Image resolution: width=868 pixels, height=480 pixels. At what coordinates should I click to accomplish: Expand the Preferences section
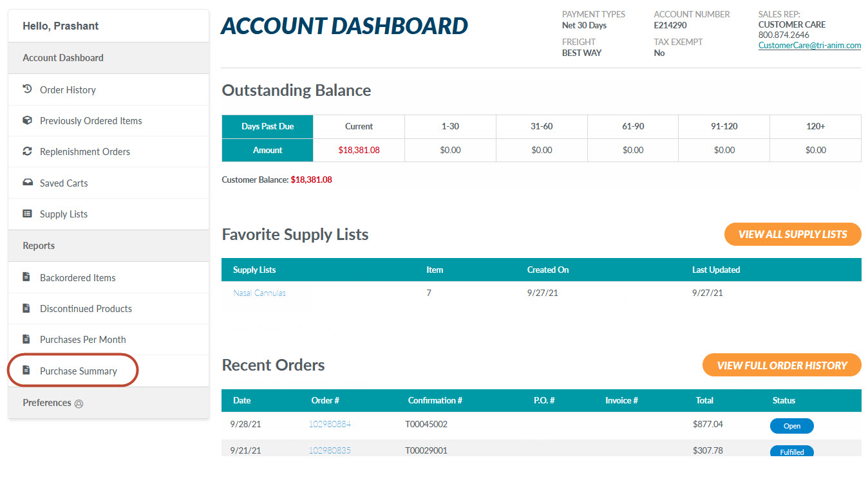(47, 403)
